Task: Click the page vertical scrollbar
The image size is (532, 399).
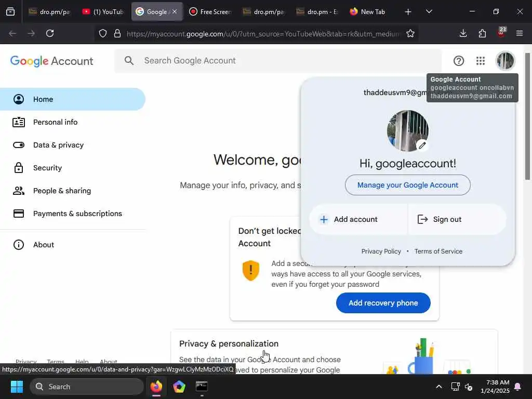Action: pos(528,116)
